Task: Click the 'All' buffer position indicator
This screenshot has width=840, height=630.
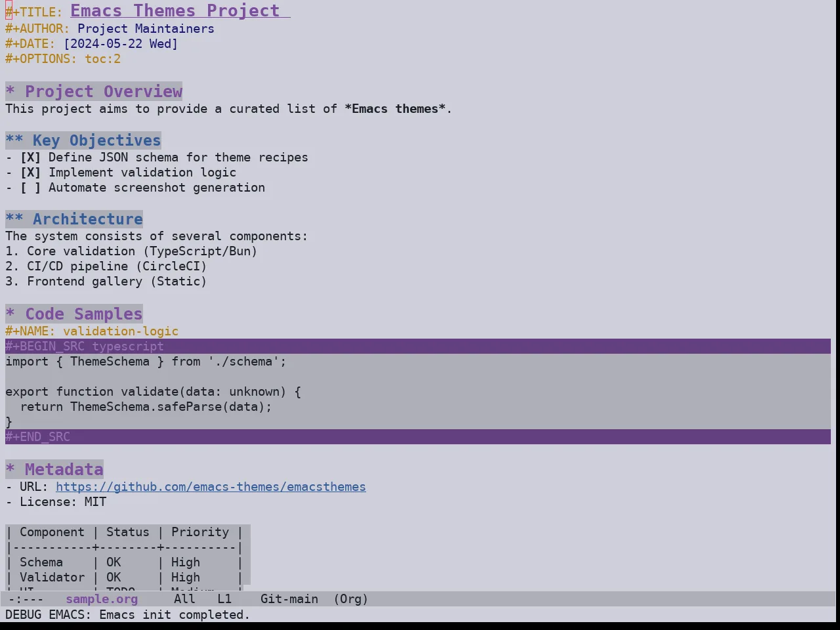Action: (184, 599)
